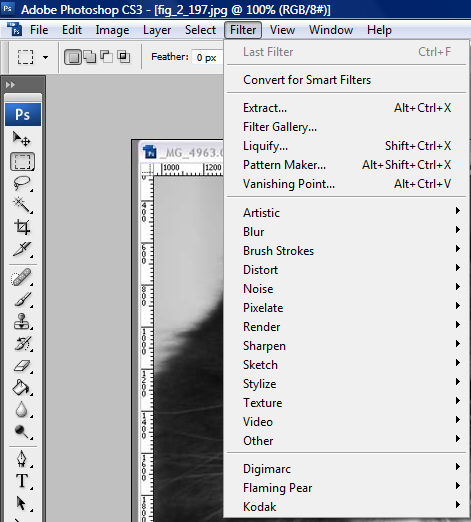
Task: Select the Magic Wand tool
Action: click(x=22, y=205)
